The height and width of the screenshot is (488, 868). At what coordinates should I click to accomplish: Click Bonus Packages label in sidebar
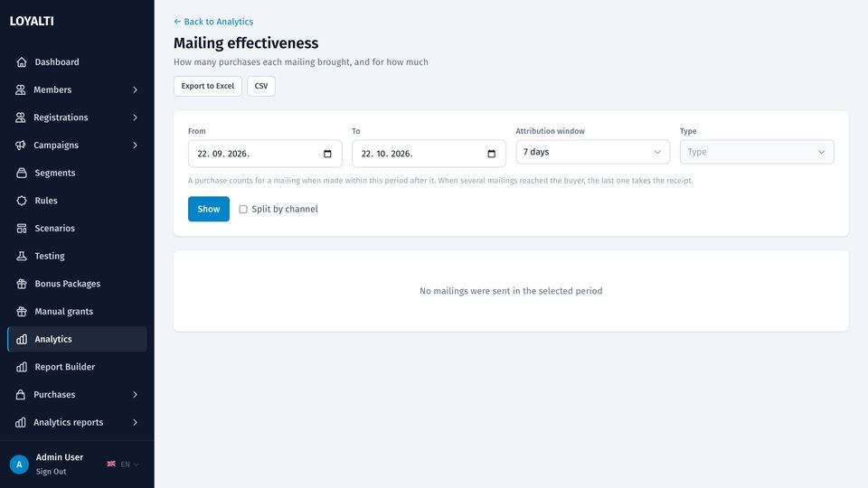tap(68, 283)
